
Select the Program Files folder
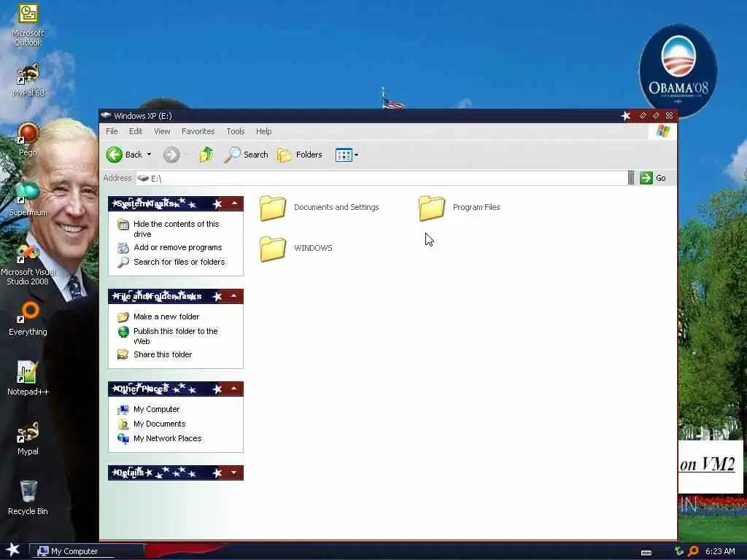(x=460, y=208)
